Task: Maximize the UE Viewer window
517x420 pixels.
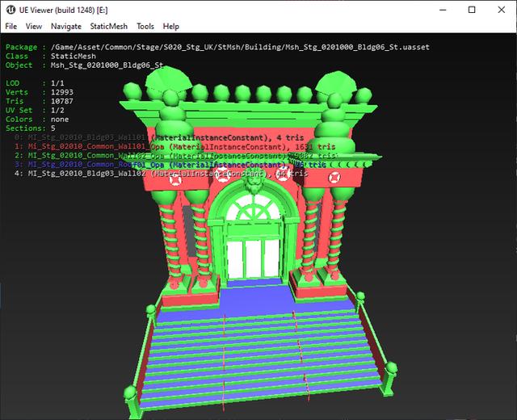Action: click(x=471, y=9)
